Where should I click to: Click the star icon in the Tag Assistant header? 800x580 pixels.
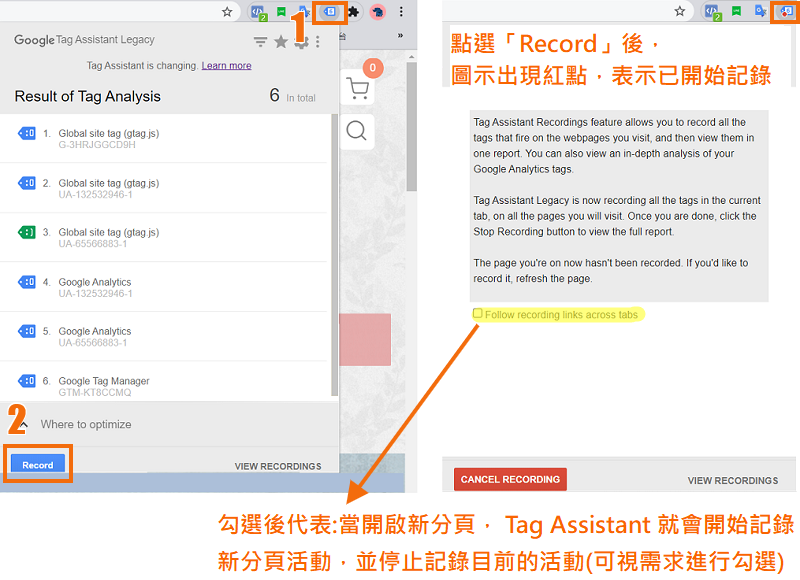tap(281, 41)
